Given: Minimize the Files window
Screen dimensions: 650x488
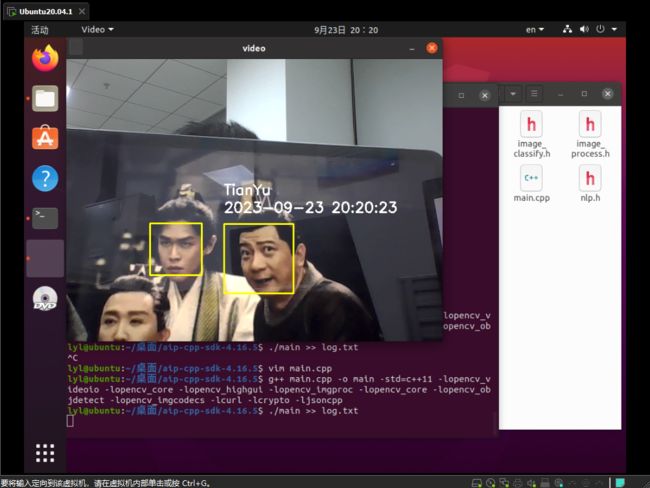Looking at the screenshot, I should 560,94.
